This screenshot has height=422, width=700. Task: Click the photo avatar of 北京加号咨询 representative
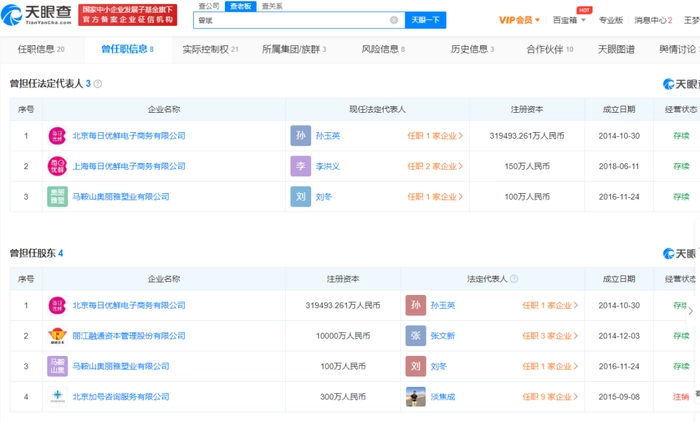point(416,397)
